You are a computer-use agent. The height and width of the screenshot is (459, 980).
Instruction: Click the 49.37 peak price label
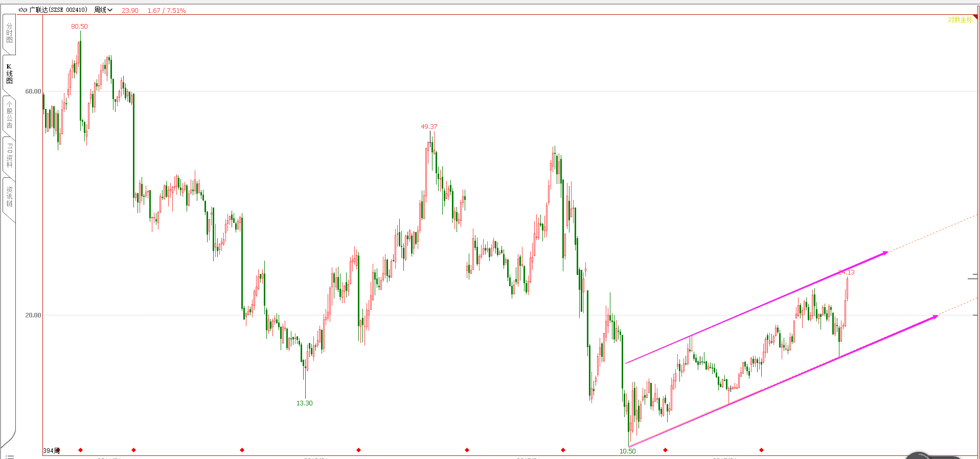click(429, 126)
